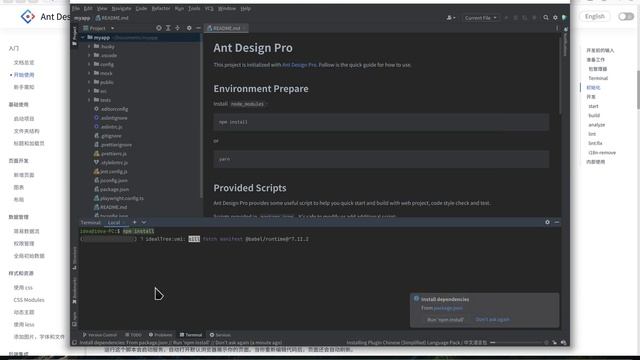Click Don't ask again link in popup
The image size is (640, 360).
coord(493,320)
